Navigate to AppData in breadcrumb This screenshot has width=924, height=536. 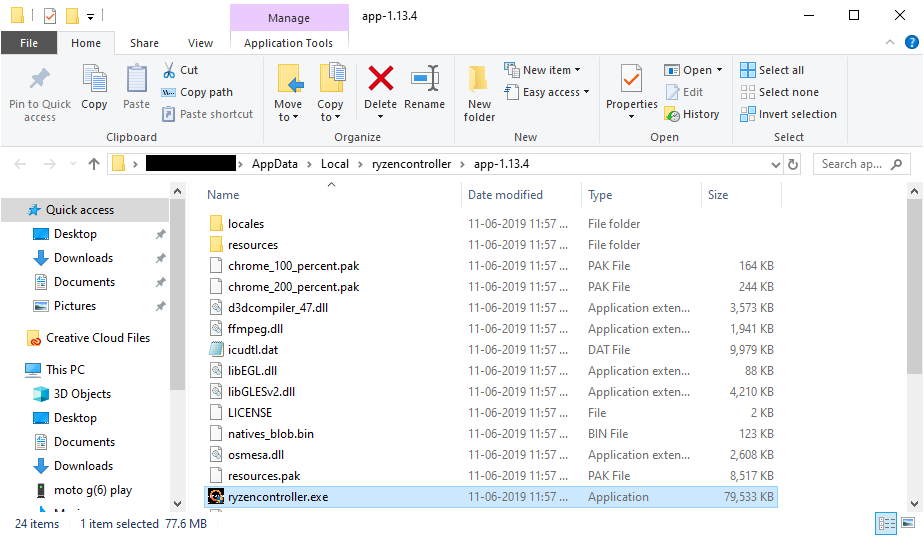tap(275, 164)
